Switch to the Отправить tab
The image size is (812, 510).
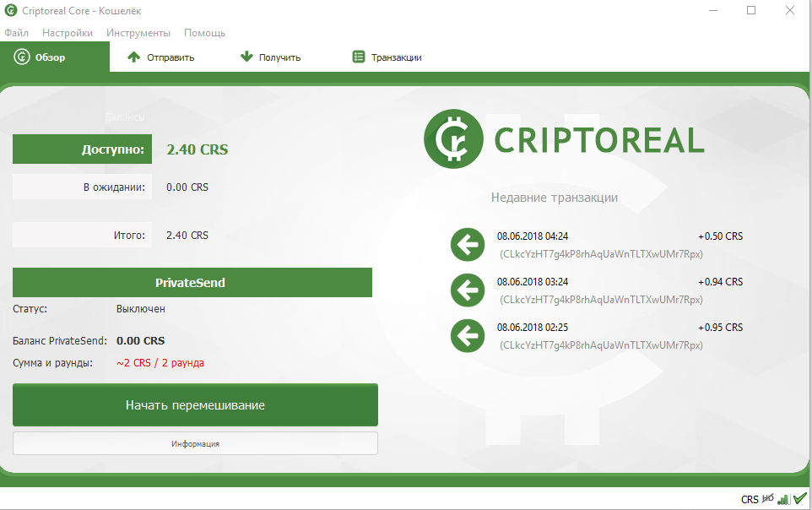[x=161, y=57]
